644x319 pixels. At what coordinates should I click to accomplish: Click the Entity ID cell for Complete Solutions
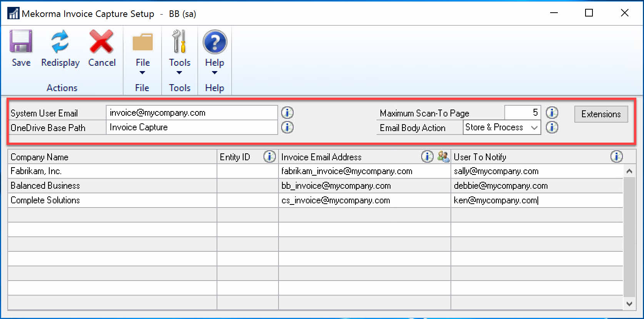click(247, 200)
